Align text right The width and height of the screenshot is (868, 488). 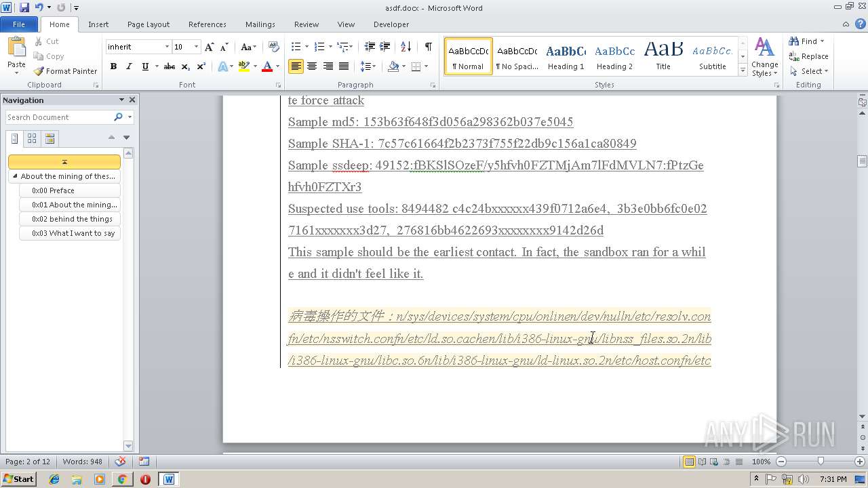click(x=328, y=66)
